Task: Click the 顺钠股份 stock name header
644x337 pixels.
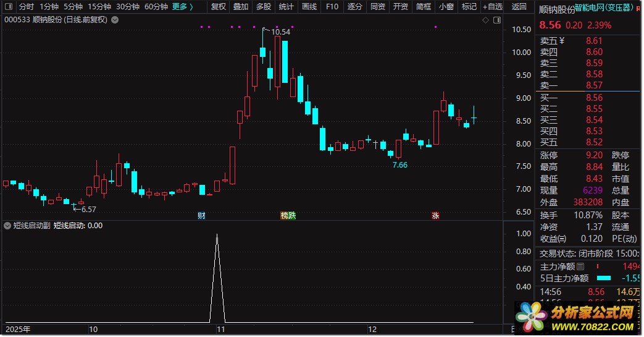Action: (557, 9)
